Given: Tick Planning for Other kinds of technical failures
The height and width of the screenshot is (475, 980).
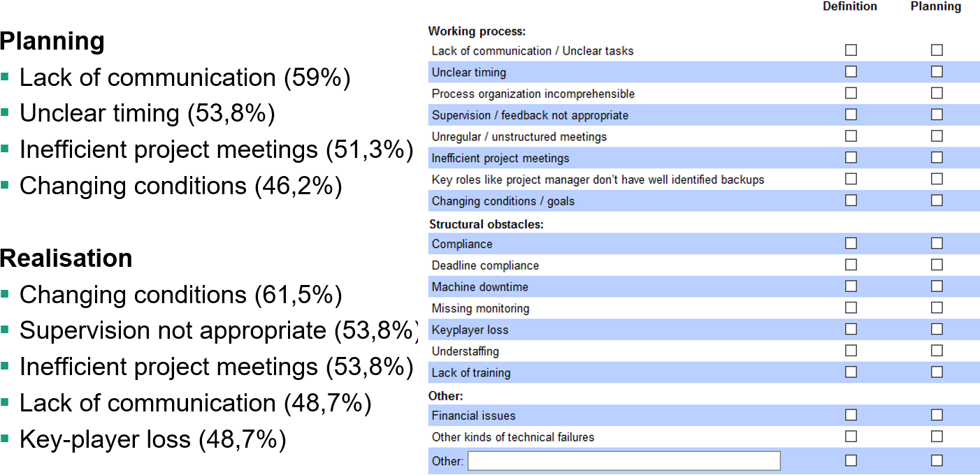Looking at the screenshot, I should click(937, 437).
